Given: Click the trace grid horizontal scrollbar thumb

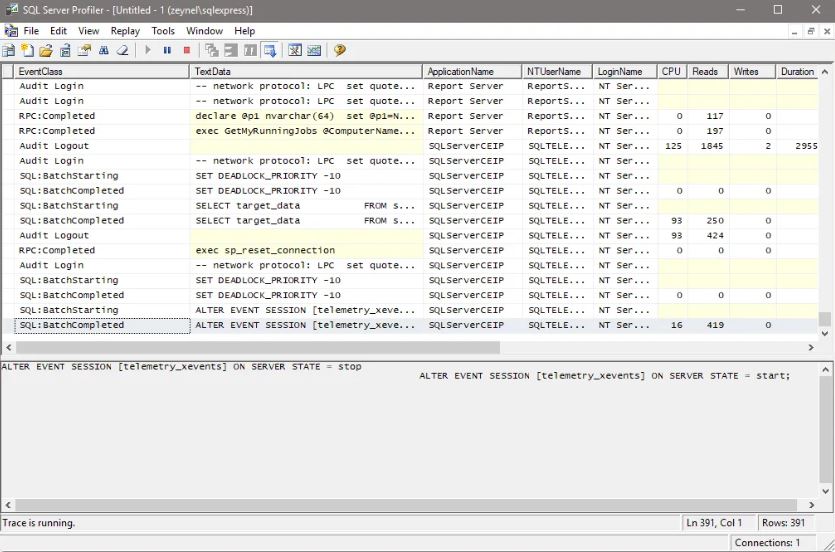Looking at the screenshot, I should tap(258, 348).
